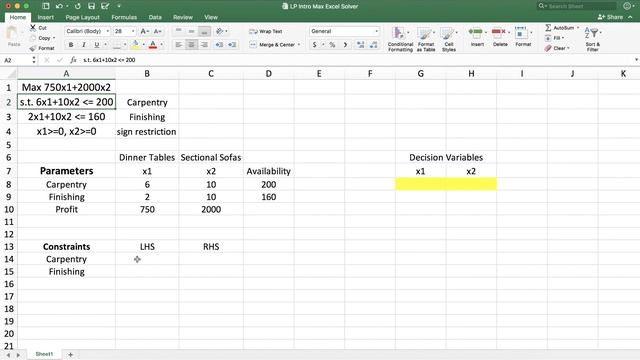Click the Name Box showing A2
Viewport: 640px width, 360px height.
pos(16,60)
